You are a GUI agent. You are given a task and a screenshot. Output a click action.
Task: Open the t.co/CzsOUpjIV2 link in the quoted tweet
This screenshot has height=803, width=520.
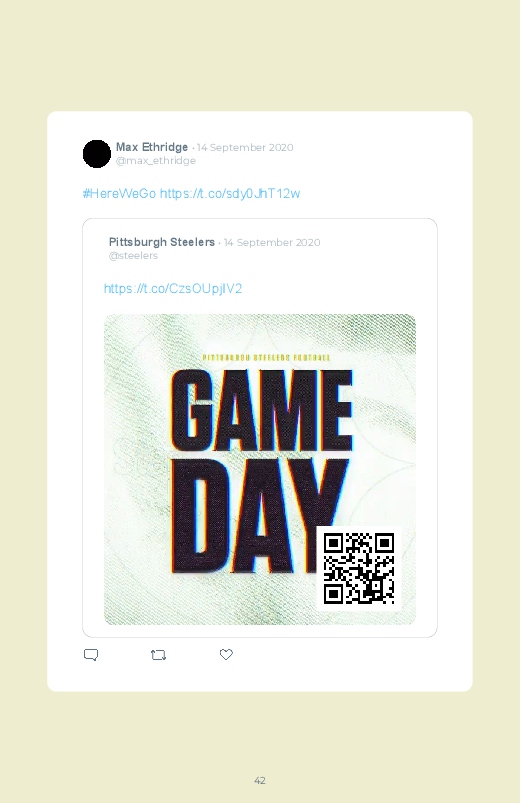pyautogui.click(x=173, y=288)
